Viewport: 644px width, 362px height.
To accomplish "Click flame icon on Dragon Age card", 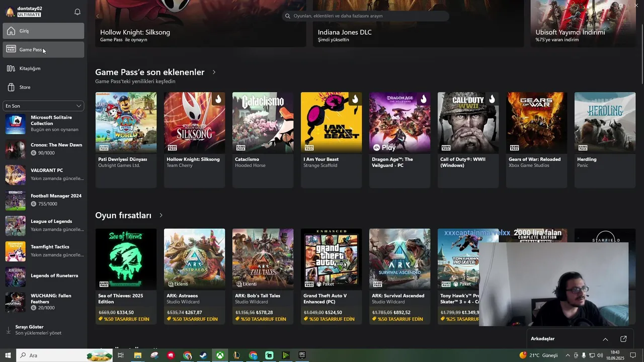I will [x=423, y=99].
